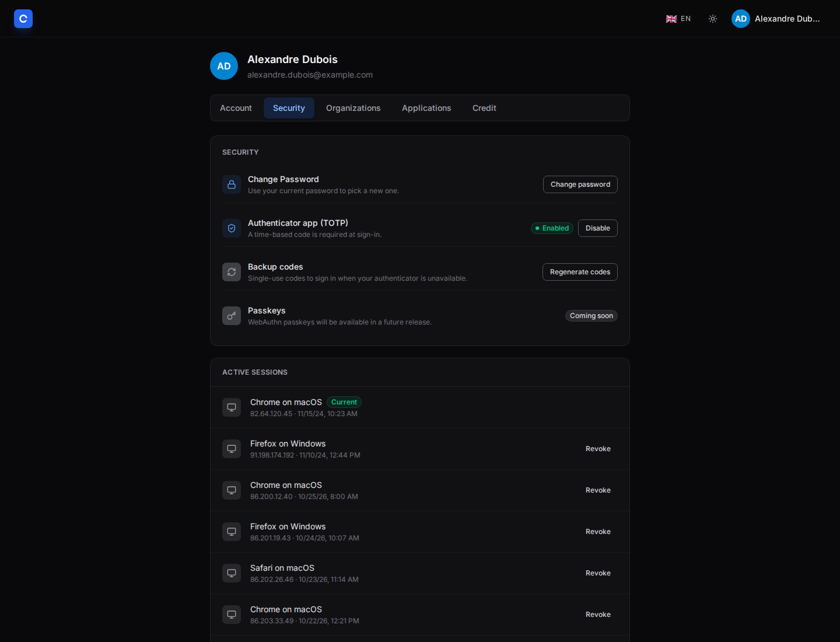
Task: Click the monitor icon for current Chrome session
Action: pos(232,407)
